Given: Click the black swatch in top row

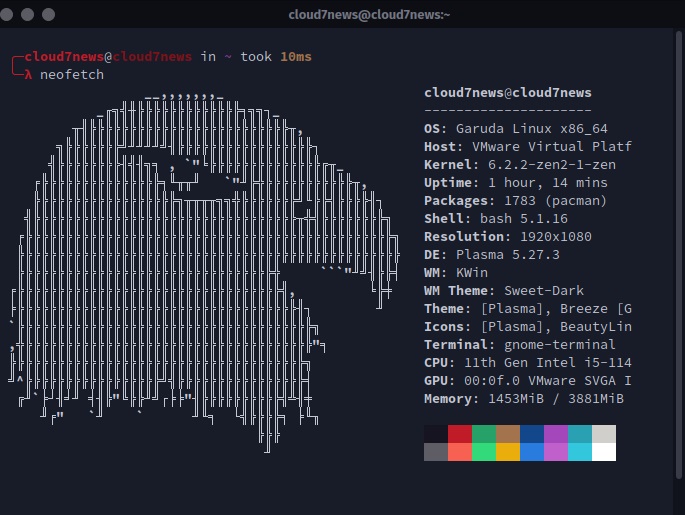Looking at the screenshot, I should (436, 434).
